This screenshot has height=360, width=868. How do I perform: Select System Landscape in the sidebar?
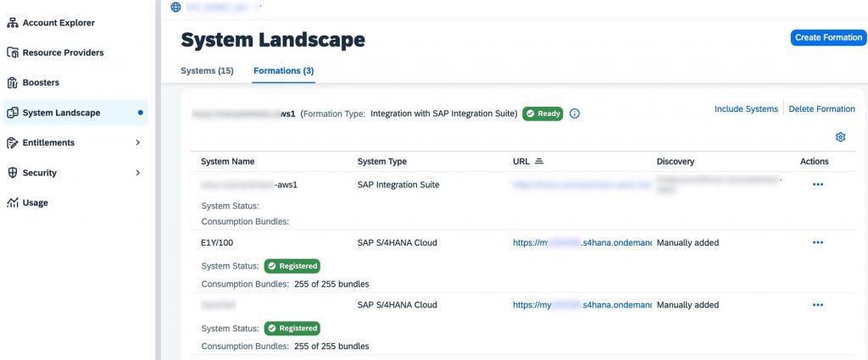click(x=75, y=113)
